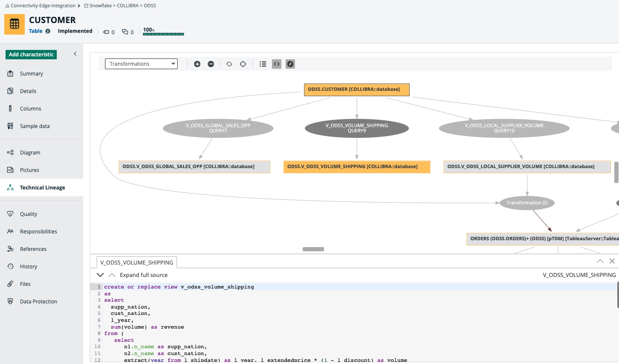Viewport: 619px width, 364px height.
Task: Go to the Quality section
Action: click(x=28, y=214)
